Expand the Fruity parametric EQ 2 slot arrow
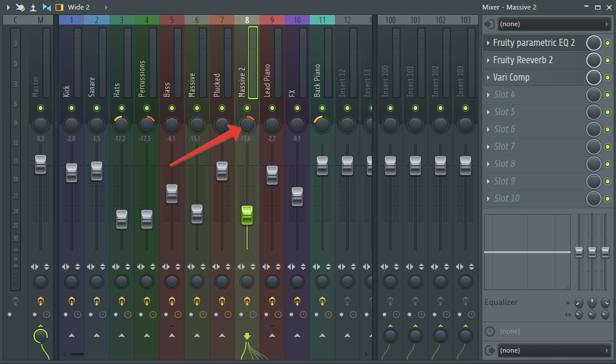Screen dimensions: 616x364 point(488,43)
